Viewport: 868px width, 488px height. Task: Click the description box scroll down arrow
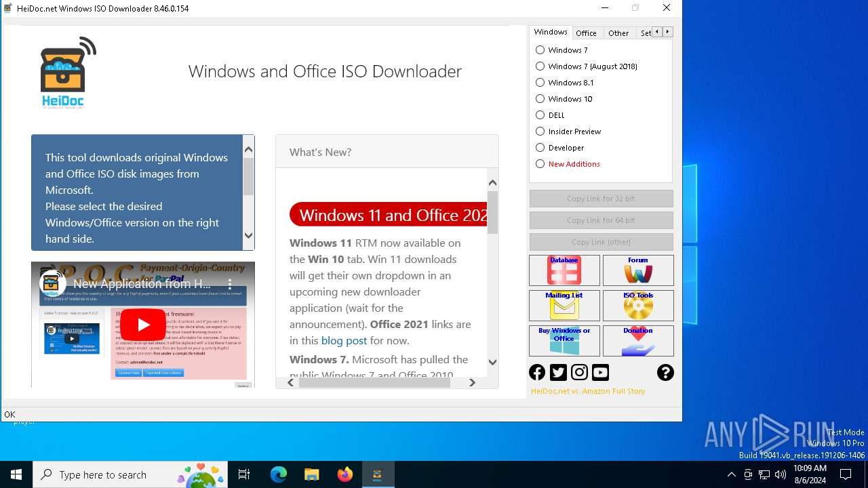tap(248, 236)
